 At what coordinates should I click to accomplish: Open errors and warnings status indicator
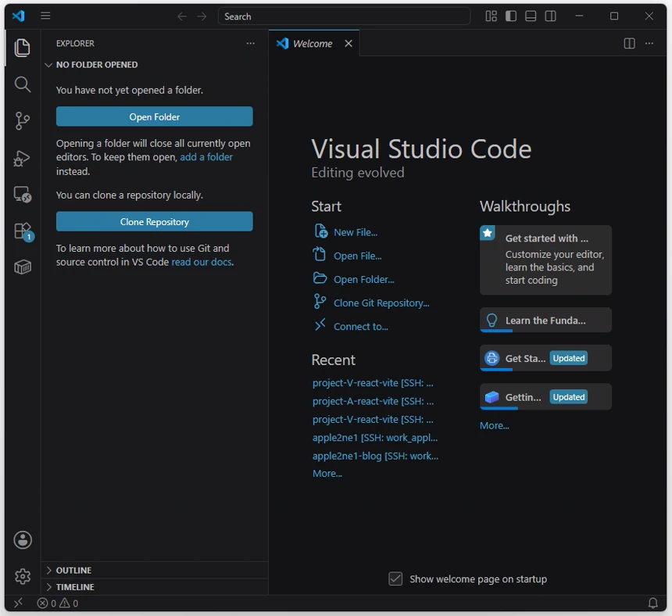(57, 603)
